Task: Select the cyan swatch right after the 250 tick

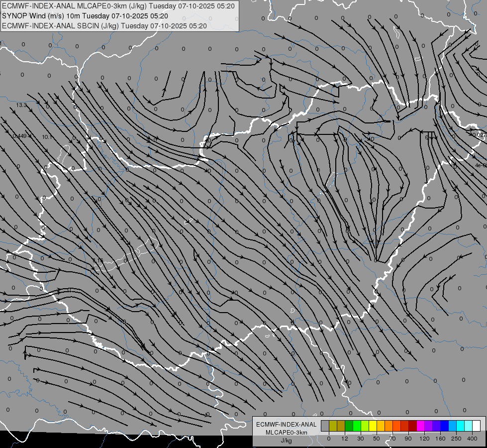Action: (x=461, y=426)
